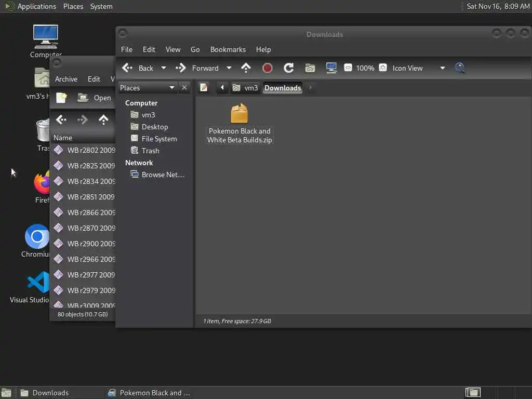Switch to Pokemon Black and... taskbar entry

click(149, 393)
